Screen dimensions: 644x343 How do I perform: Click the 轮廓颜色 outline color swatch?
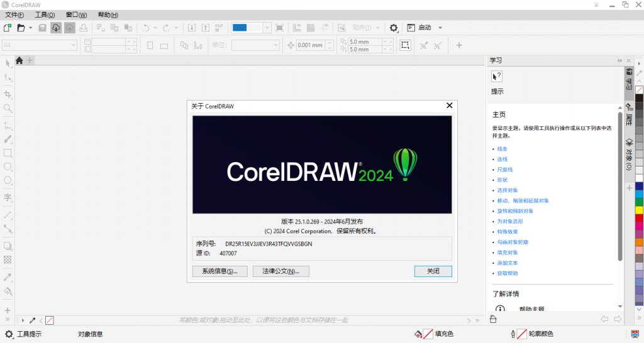(x=521, y=334)
